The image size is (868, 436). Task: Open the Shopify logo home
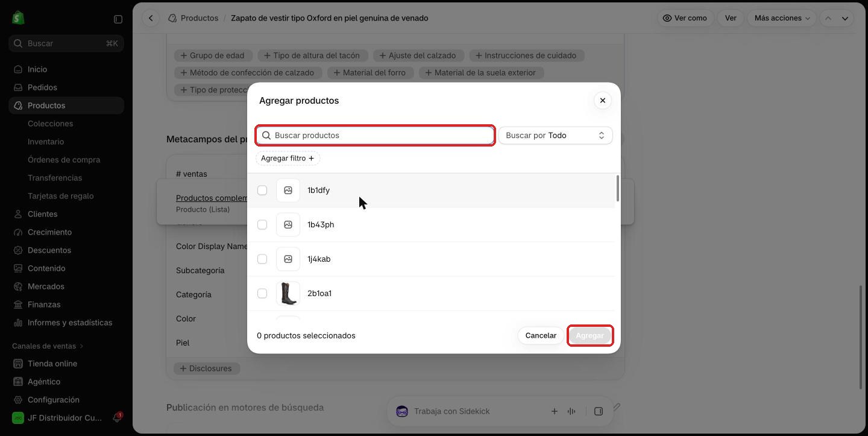tap(18, 18)
